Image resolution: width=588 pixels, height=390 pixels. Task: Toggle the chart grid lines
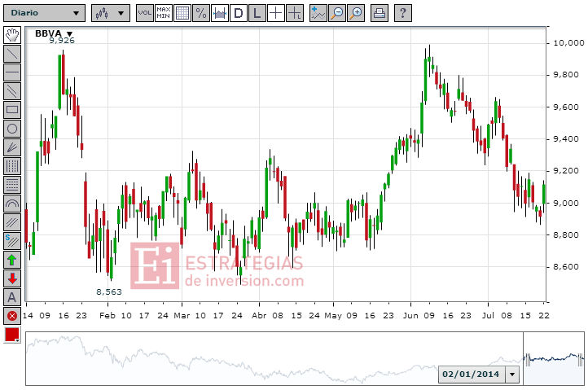(182, 13)
